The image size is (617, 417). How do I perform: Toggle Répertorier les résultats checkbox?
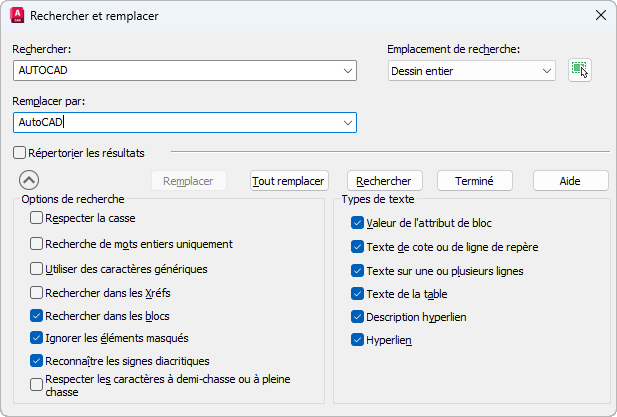[x=20, y=153]
